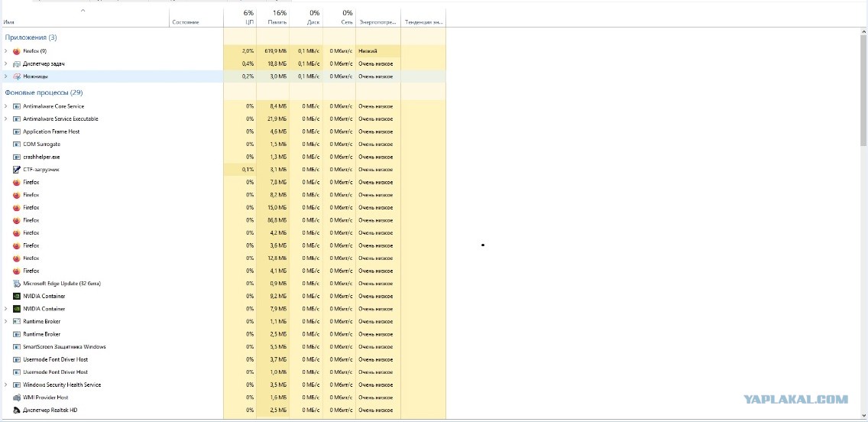Expand the Antimalware Service Executable entry
This screenshot has width=868, height=422.
pyautogui.click(x=6, y=119)
